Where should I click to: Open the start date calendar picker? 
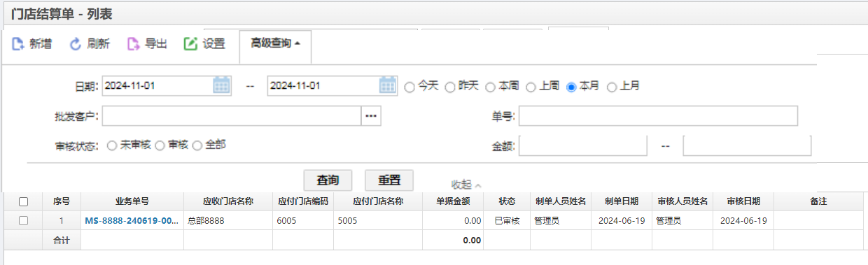[x=221, y=85]
